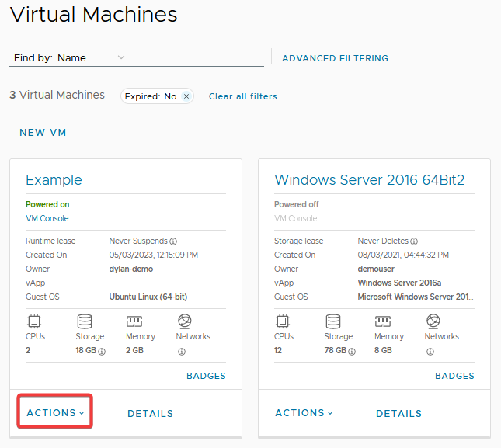Image resolution: width=501 pixels, height=448 pixels.
Task: Open VM Console for Example VM
Action: click(x=47, y=219)
